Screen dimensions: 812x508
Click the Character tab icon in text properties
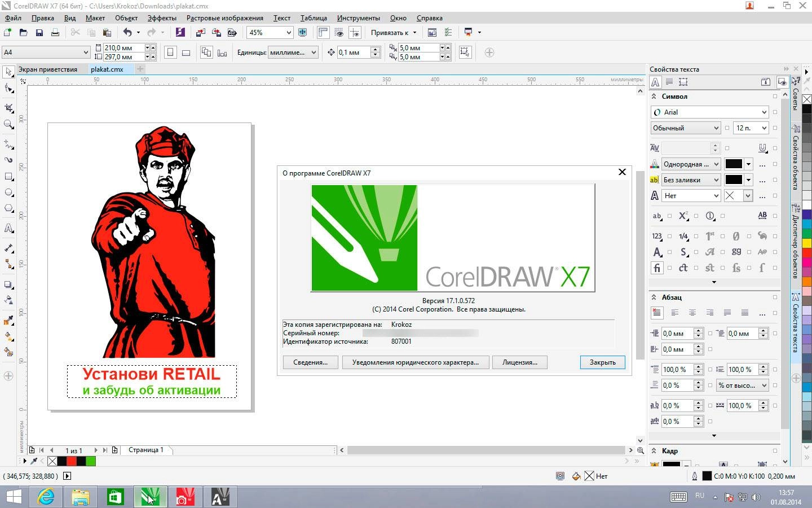(x=655, y=82)
